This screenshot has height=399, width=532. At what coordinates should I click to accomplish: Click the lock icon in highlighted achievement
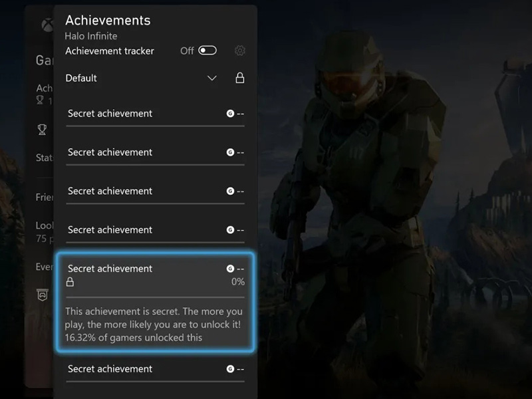(x=70, y=282)
